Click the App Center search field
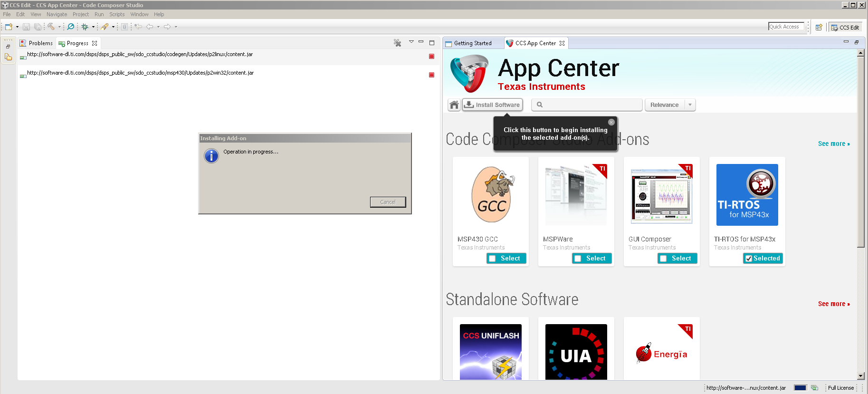This screenshot has height=394, width=868. (x=587, y=105)
